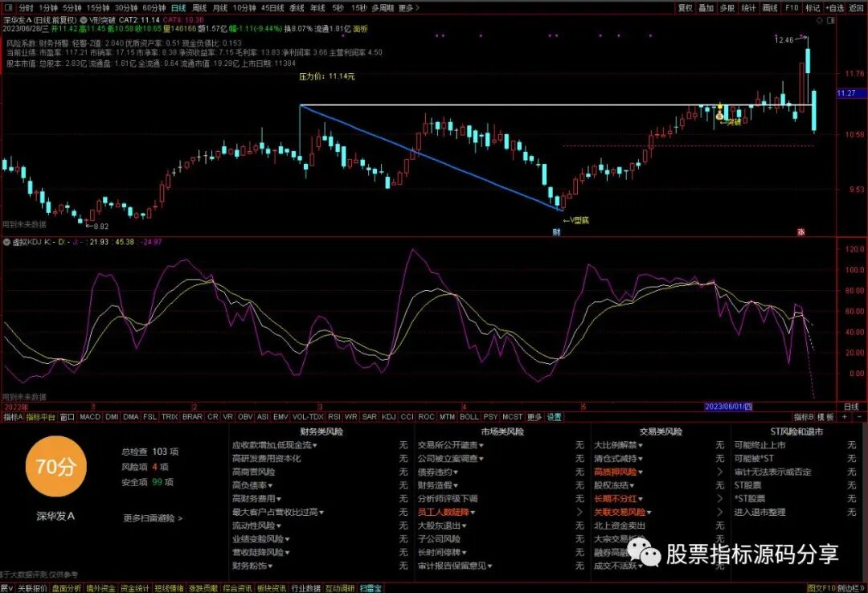Screen dimensions: 868x593
Task: Expand 更多 indicators in indicator bar
Action: point(534,417)
